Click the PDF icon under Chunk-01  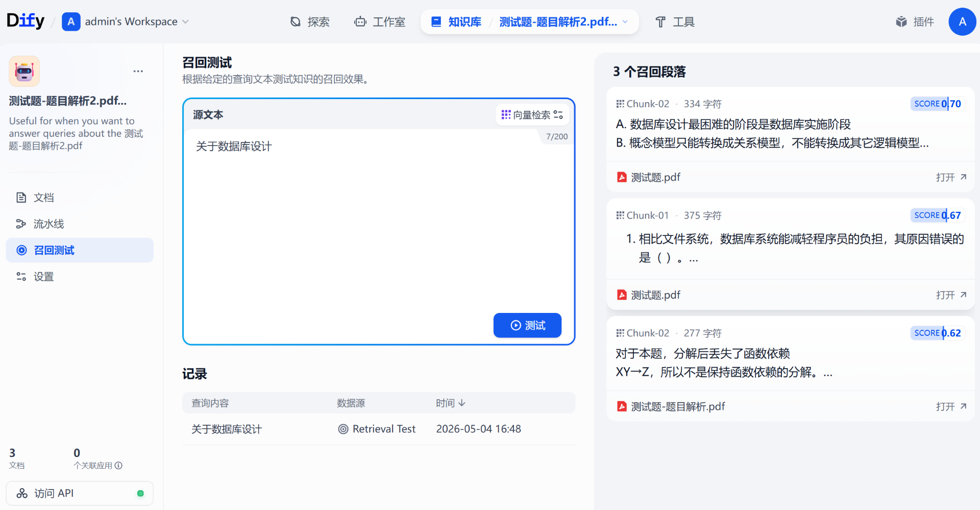(x=622, y=295)
